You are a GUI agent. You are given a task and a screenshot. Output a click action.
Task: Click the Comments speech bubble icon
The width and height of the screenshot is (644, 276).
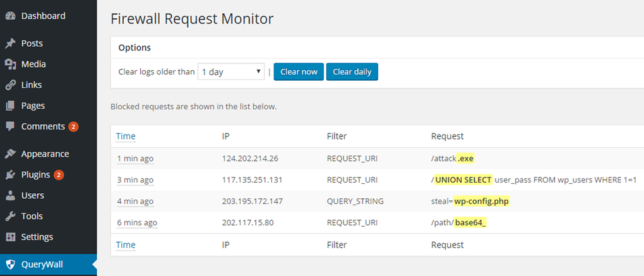pyautogui.click(x=10, y=126)
